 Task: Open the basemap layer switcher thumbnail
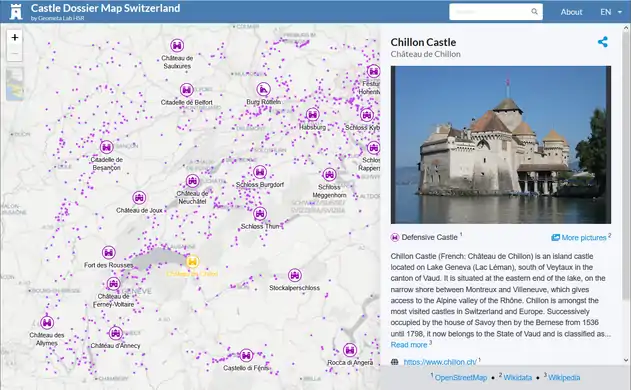tap(15, 84)
